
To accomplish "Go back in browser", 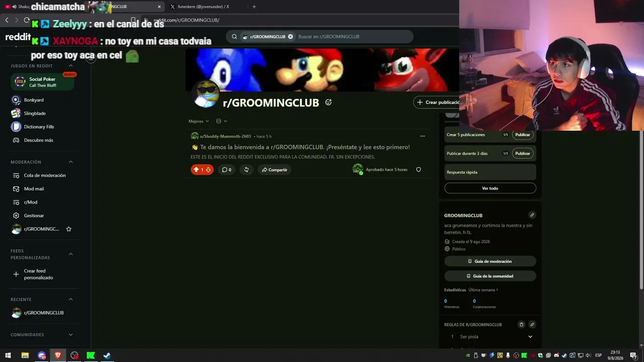I will pos(7,20).
